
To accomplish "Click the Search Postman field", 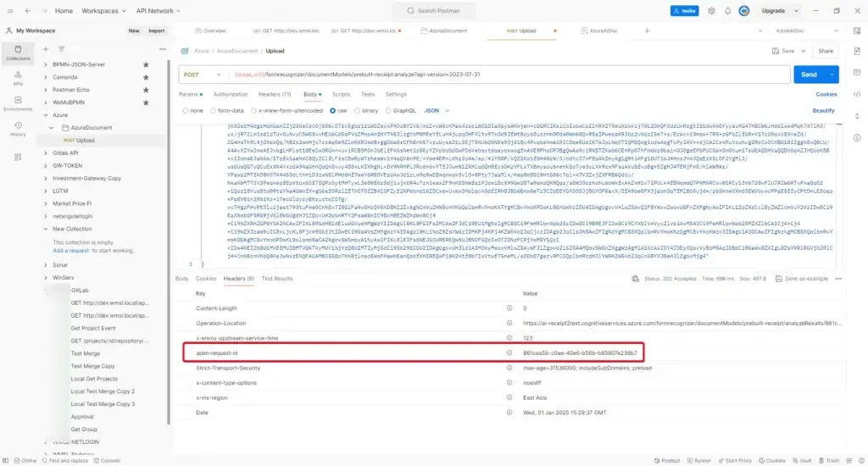I will (x=433, y=10).
